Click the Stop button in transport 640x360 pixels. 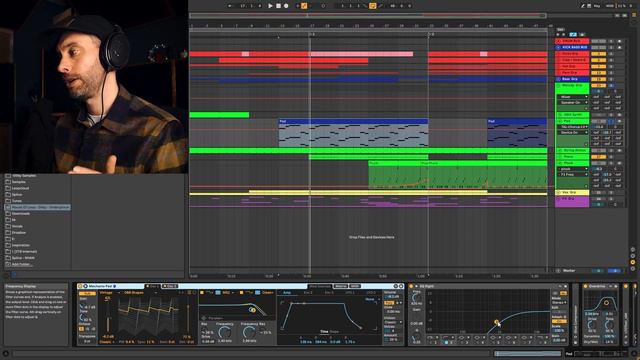[x=278, y=6]
